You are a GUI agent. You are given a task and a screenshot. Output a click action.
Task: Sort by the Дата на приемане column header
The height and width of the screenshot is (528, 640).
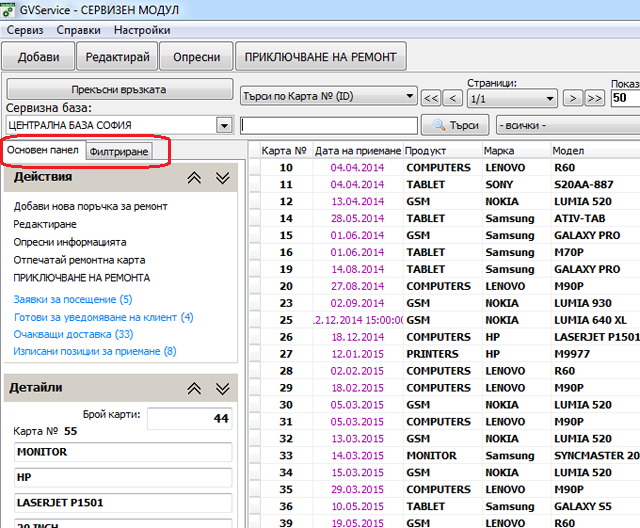pyautogui.click(x=358, y=151)
